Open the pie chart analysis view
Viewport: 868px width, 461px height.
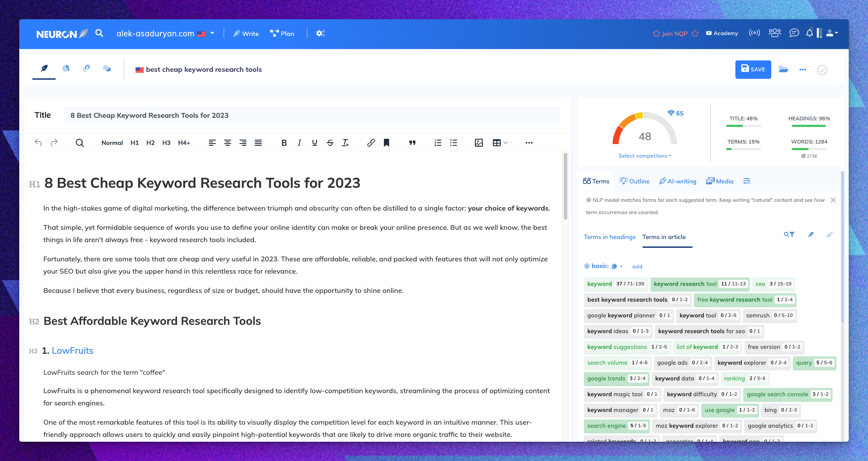click(x=66, y=68)
